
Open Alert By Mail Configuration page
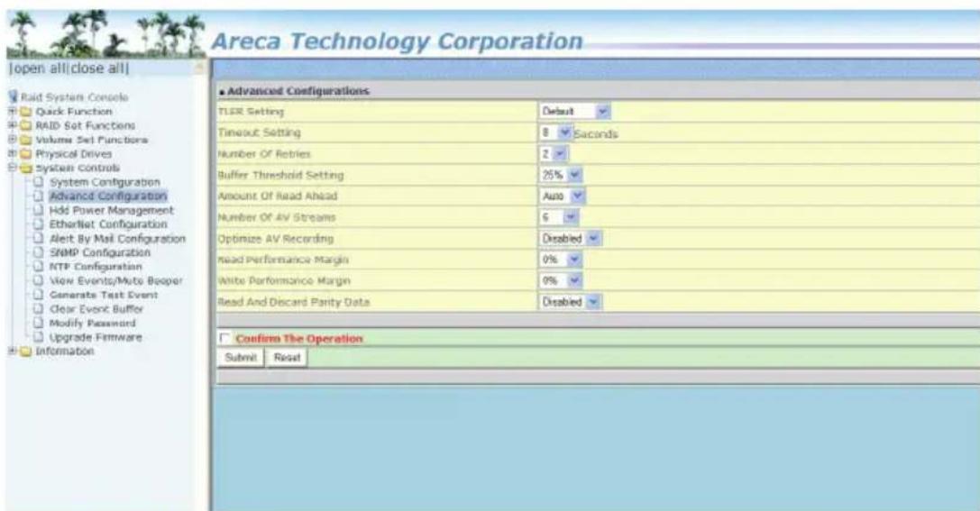click(x=117, y=239)
